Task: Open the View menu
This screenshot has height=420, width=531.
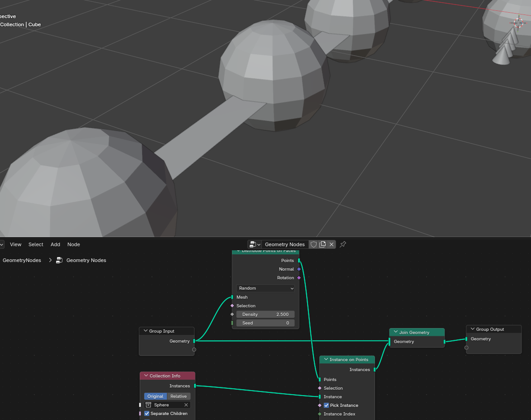Action: pyautogui.click(x=15, y=244)
